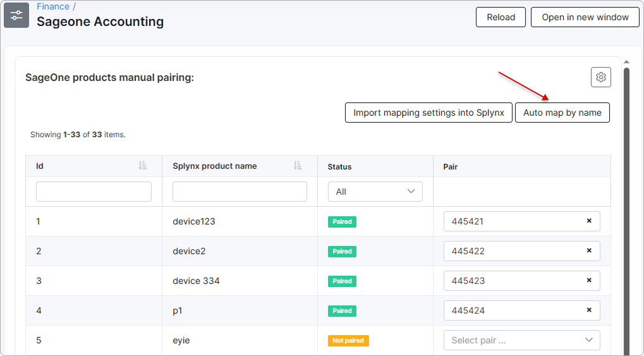Click the Pair column header

coord(450,166)
